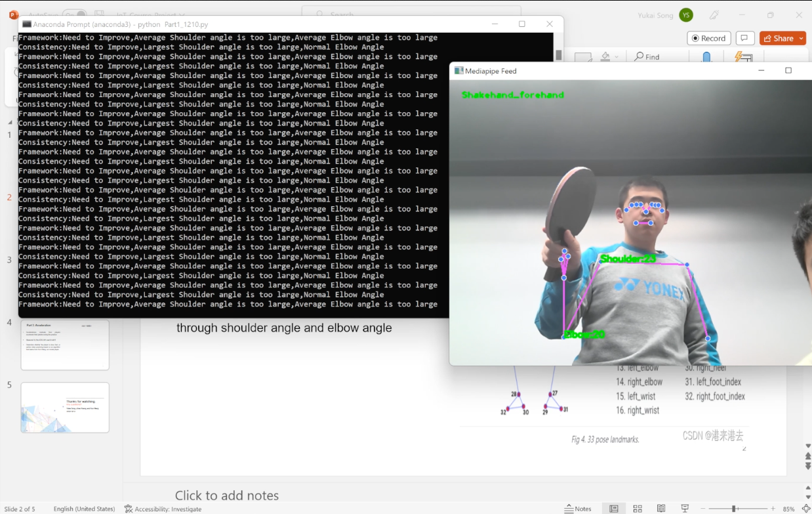Click Shakehand_forehand label in Mediapipe Feed
812x514 pixels.
[513, 95]
